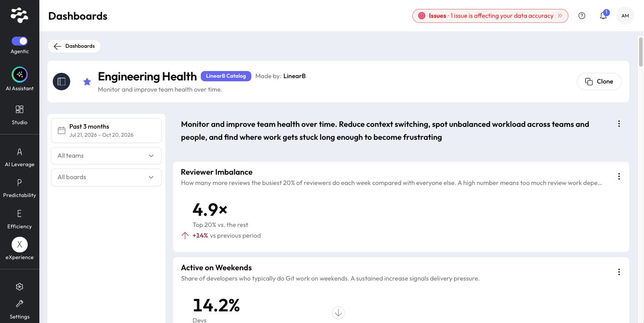Open Reviewer Imbalance options menu

[619, 176]
